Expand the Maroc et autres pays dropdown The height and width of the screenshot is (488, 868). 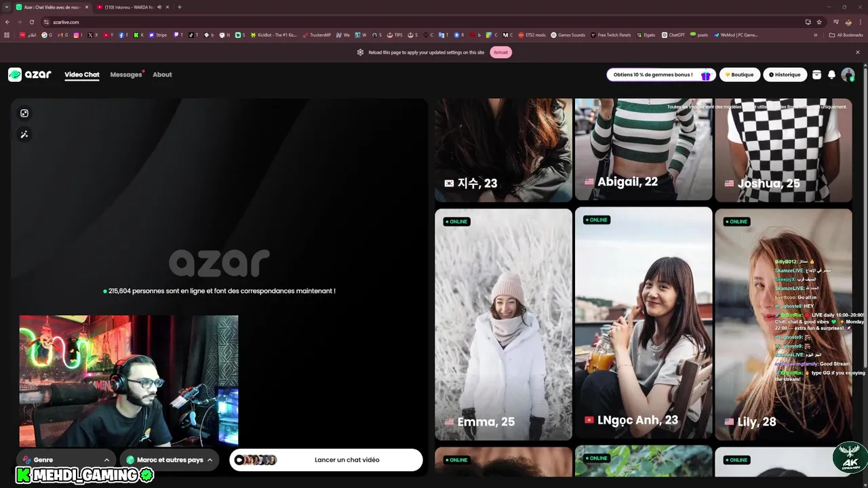coord(170,460)
